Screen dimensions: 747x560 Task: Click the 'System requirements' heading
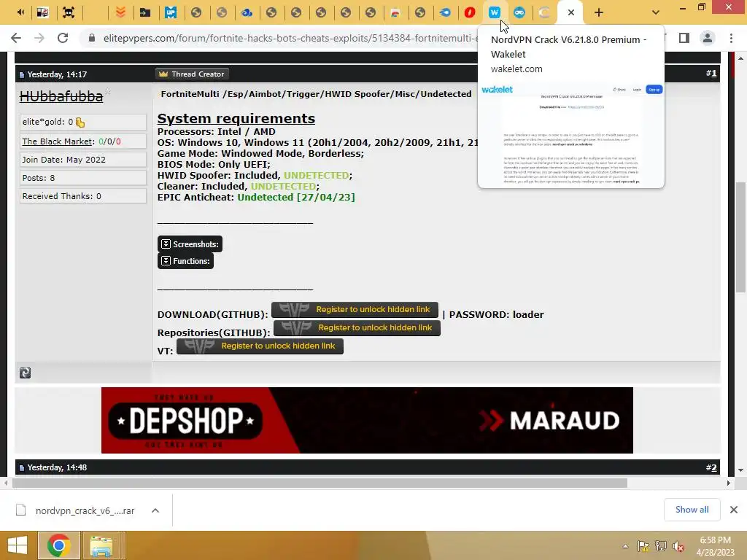(236, 119)
